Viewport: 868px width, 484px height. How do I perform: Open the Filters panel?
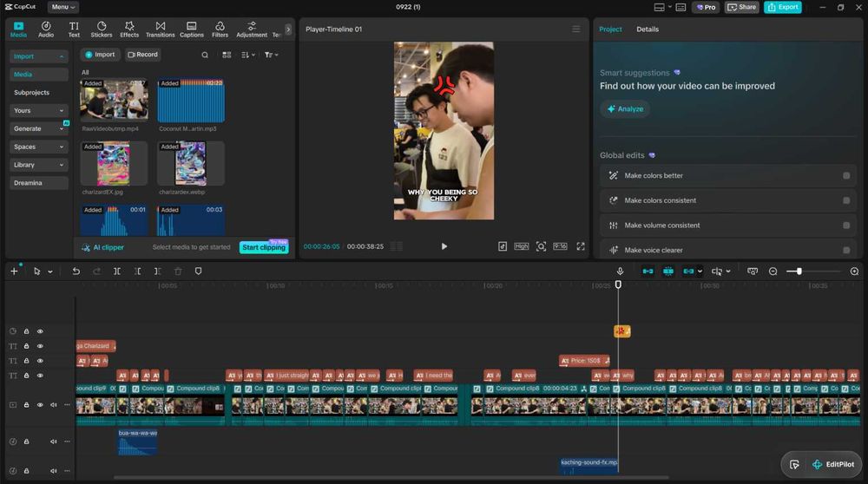click(220, 29)
